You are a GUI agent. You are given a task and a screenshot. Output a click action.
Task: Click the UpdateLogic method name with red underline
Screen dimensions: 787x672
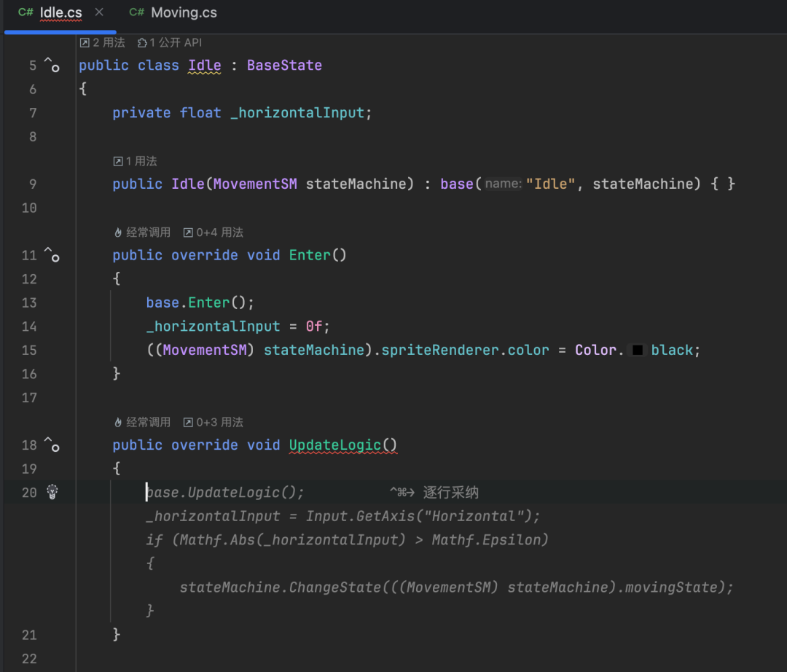click(x=334, y=445)
